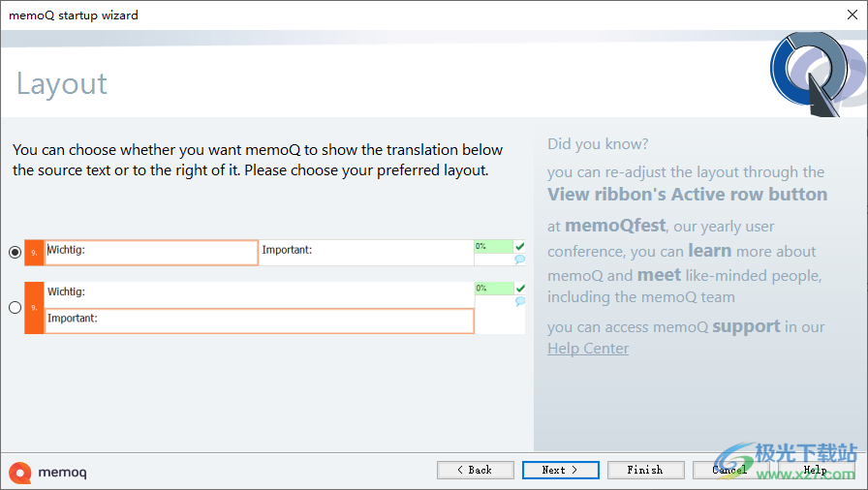Click the 'Did you know?' heading
Viewport: 868px width, 490px height.
(598, 144)
